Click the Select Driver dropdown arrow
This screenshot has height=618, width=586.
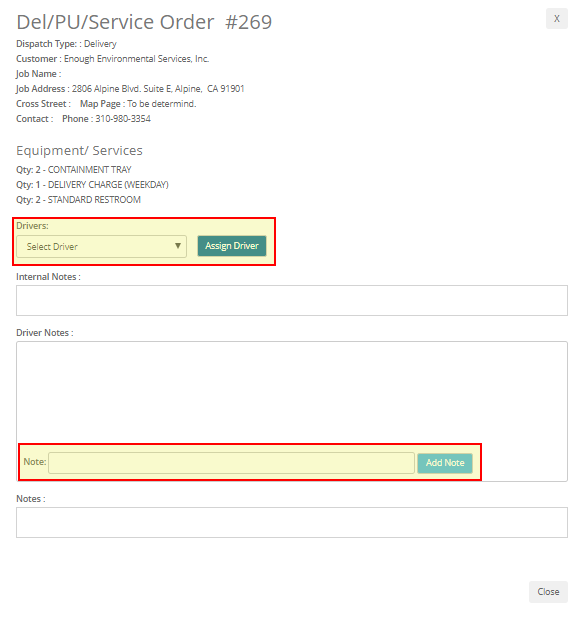[x=178, y=246]
